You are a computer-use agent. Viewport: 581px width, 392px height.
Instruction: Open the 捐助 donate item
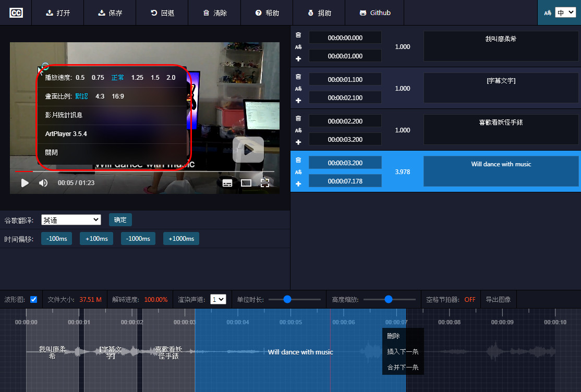click(319, 13)
